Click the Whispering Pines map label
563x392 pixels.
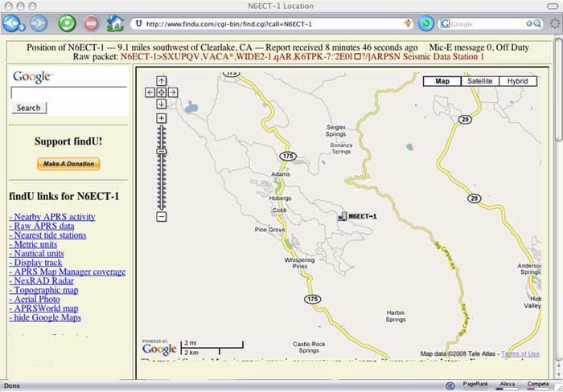299,263
